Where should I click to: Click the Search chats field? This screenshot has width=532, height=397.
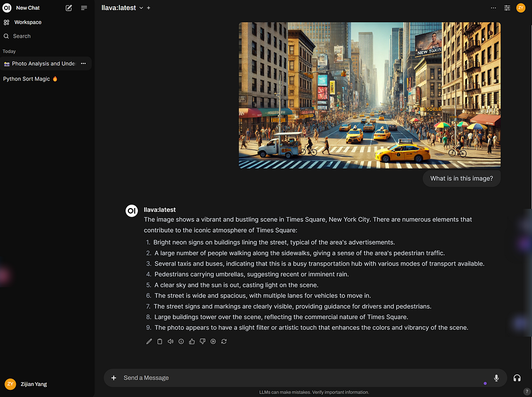coord(22,37)
